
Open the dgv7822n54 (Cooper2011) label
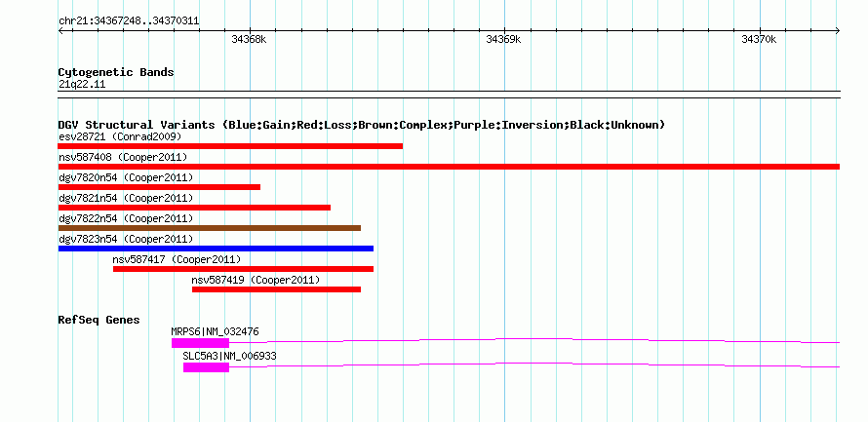point(126,218)
